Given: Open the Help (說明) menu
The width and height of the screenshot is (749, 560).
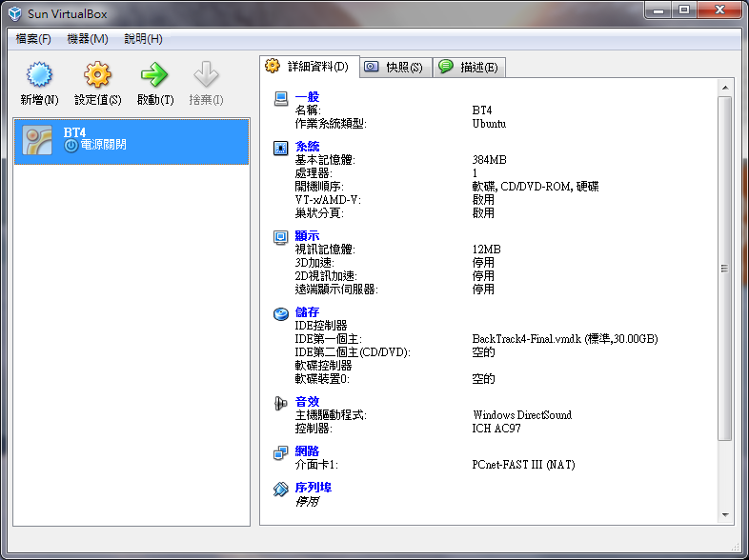Looking at the screenshot, I should click(143, 39).
